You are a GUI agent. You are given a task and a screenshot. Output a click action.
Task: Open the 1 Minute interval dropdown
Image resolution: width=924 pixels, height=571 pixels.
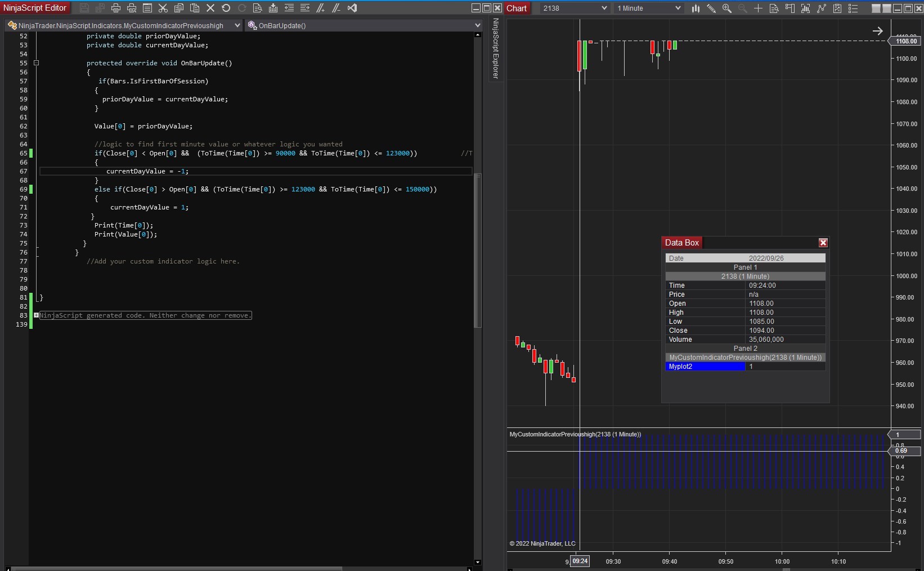click(649, 8)
